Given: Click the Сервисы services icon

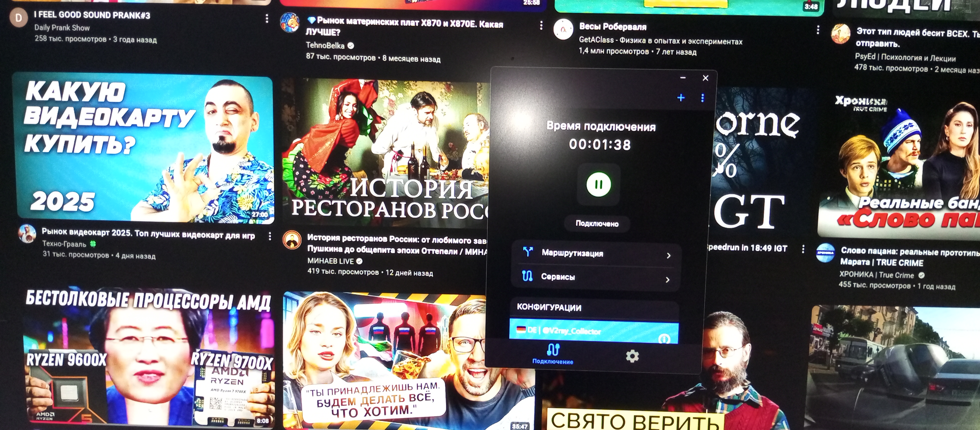Looking at the screenshot, I should coord(527,276).
